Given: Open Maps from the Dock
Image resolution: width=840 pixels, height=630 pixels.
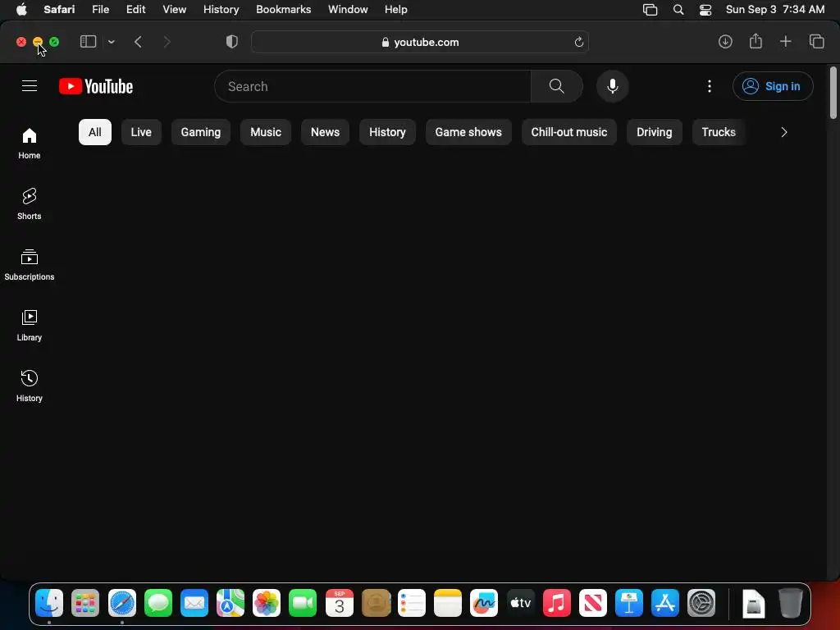Looking at the screenshot, I should [x=231, y=603].
